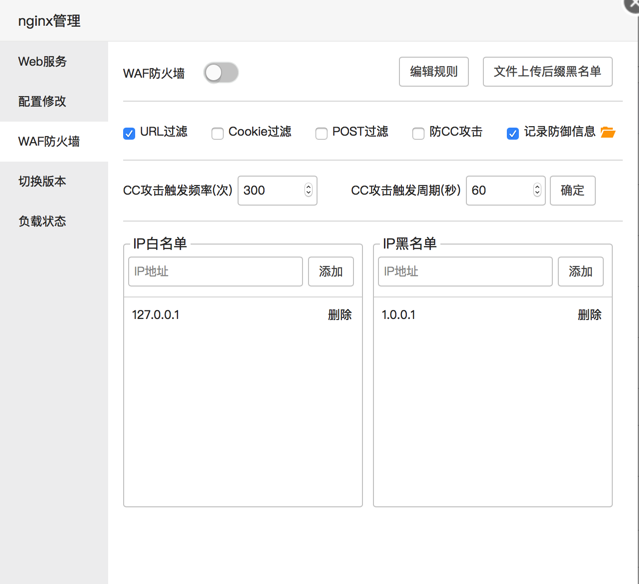The width and height of the screenshot is (639, 584).
Task: Enable the POST过滤 checkbox
Action: tap(321, 133)
